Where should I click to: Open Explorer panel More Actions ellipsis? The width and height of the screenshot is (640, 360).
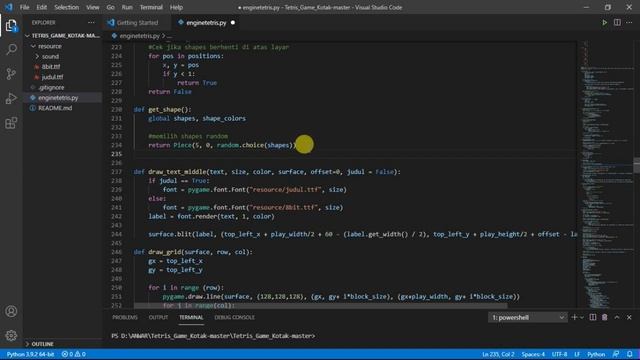point(91,22)
